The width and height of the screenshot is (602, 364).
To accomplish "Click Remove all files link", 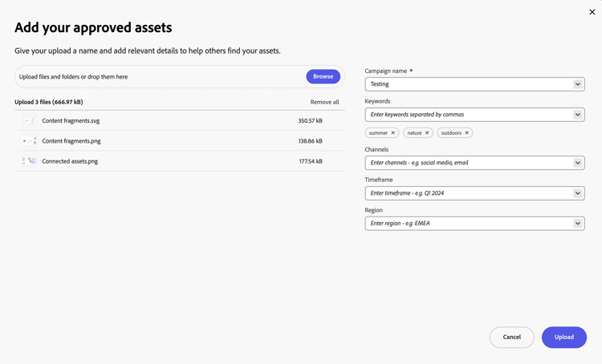I will tap(324, 102).
